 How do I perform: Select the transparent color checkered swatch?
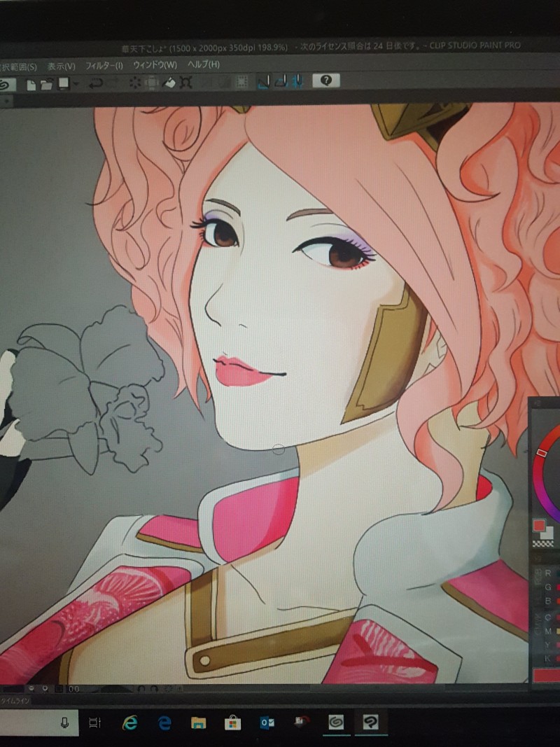point(543,543)
